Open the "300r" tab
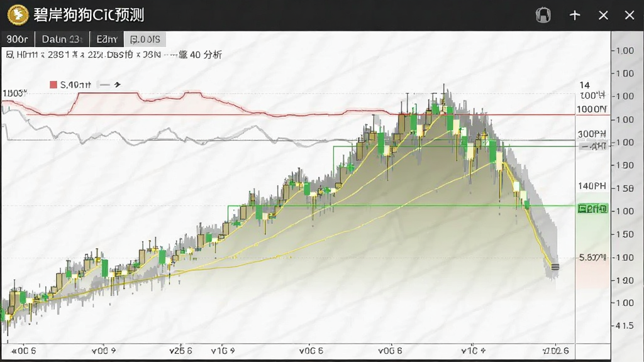Screen dimensions: 644x362 18,40
